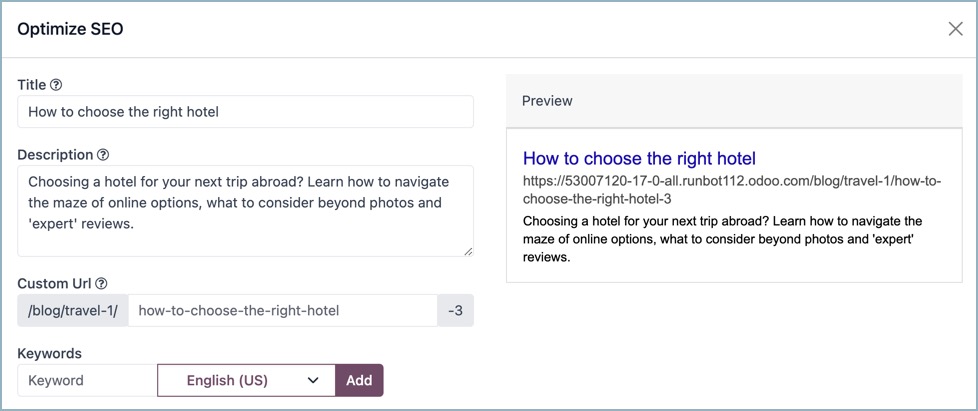This screenshot has height=411, width=978.
Task: Click the Custom Url help icon
Action: (x=101, y=284)
